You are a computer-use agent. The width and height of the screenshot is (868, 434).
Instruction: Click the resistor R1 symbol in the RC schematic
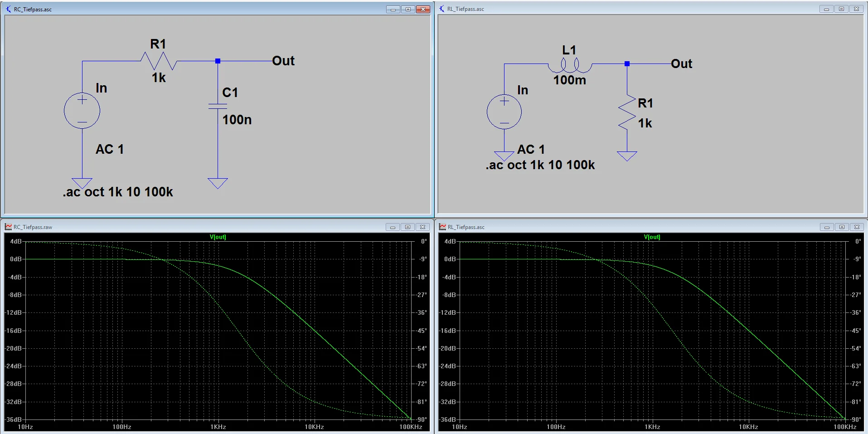point(158,61)
